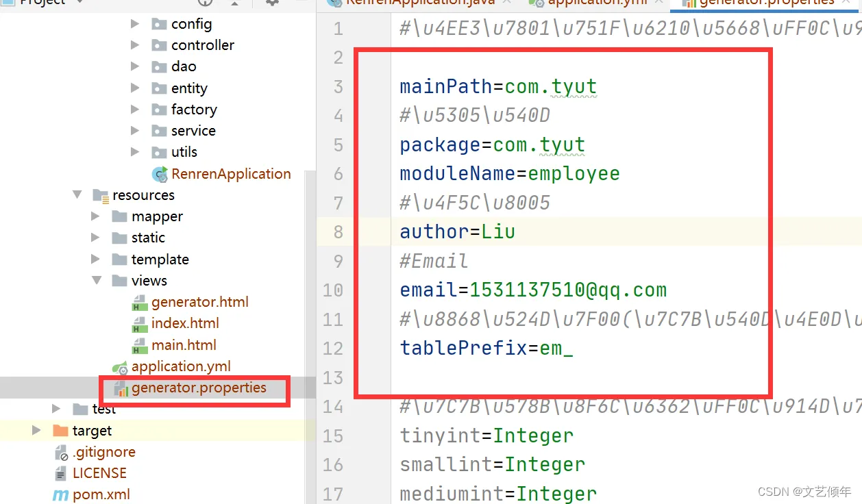
Task: Click the smallint=Integer line
Action: [492, 464]
